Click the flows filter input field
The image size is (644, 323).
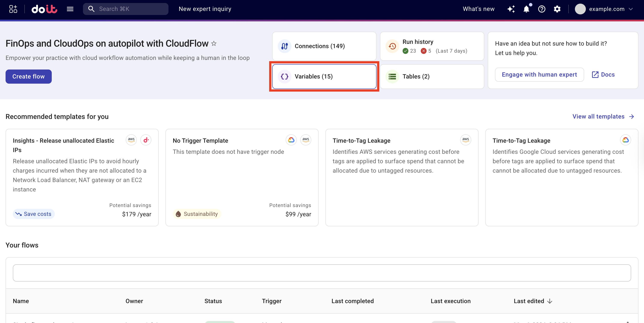(x=322, y=273)
